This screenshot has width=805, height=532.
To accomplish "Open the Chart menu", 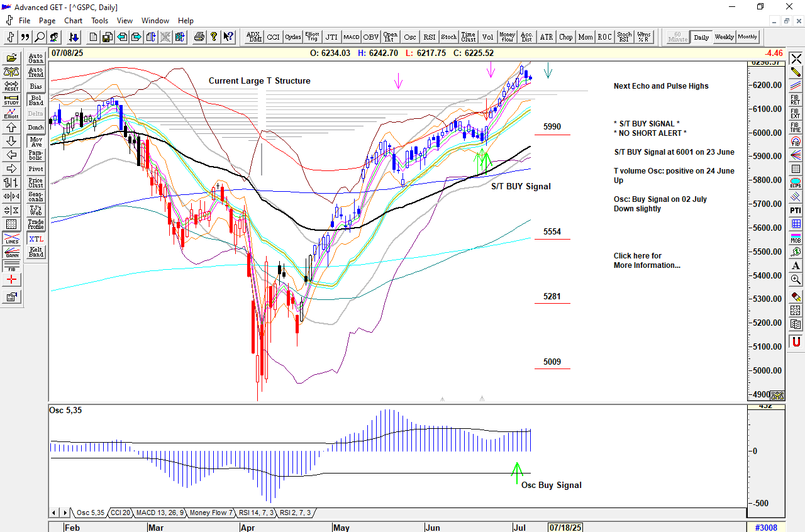I will 73,21.
